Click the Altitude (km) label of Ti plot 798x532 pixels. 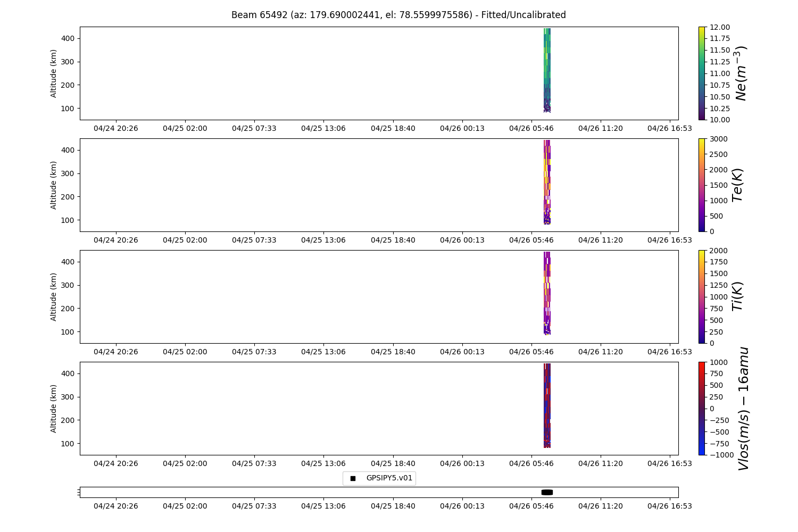54,297
